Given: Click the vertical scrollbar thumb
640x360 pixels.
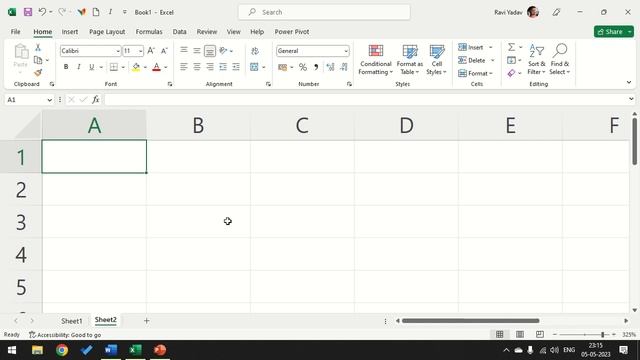Looking at the screenshot, I should (x=635, y=141).
